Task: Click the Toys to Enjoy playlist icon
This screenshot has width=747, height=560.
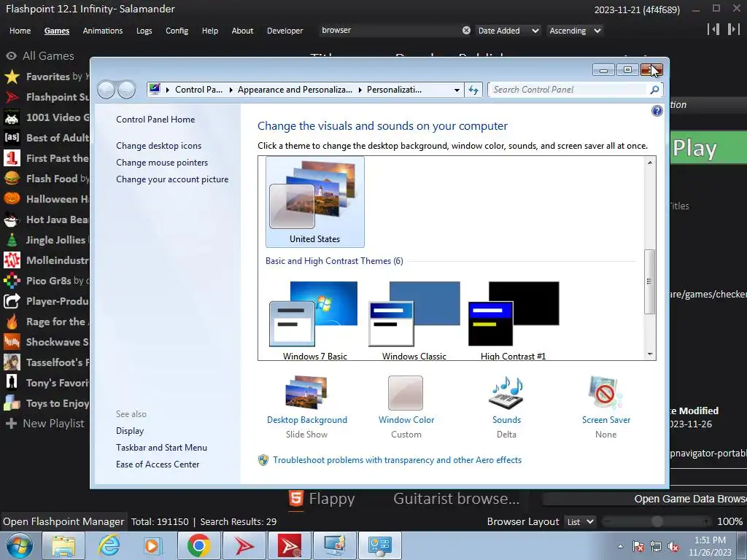Action: [x=12, y=402]
